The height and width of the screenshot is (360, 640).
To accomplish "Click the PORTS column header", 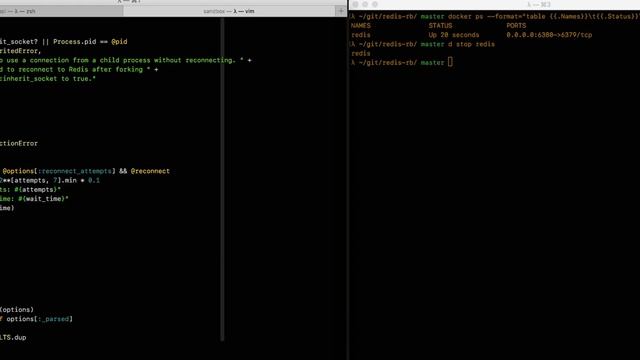I will (x=516, y=25).
